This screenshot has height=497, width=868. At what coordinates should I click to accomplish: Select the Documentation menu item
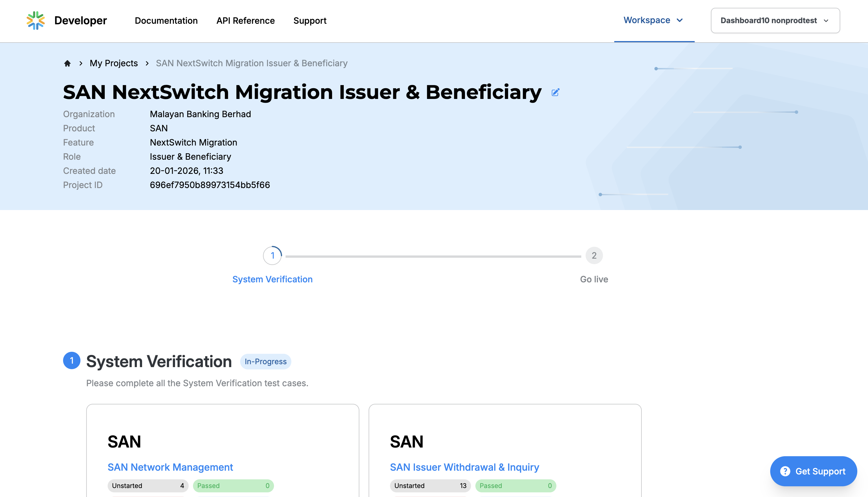(166, 21)
